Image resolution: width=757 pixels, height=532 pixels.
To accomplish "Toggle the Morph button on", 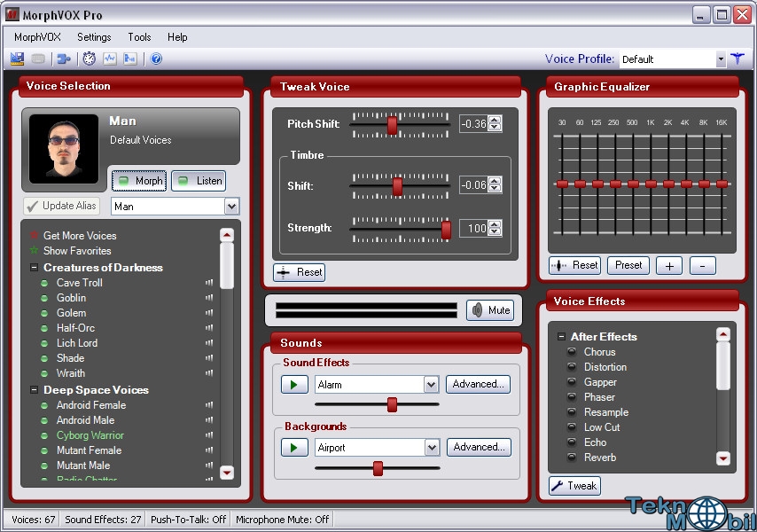I will (x=139, y=181).
